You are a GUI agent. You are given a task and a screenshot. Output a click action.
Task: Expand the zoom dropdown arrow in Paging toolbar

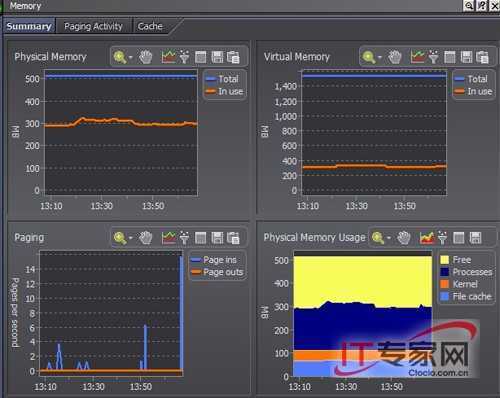[131, 238]
